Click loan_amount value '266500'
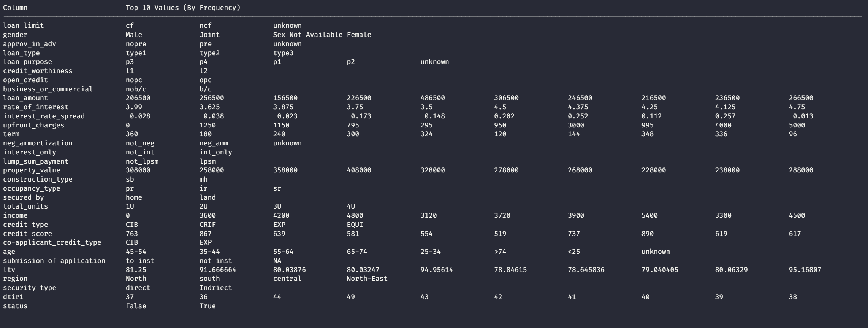 (801, 98)
